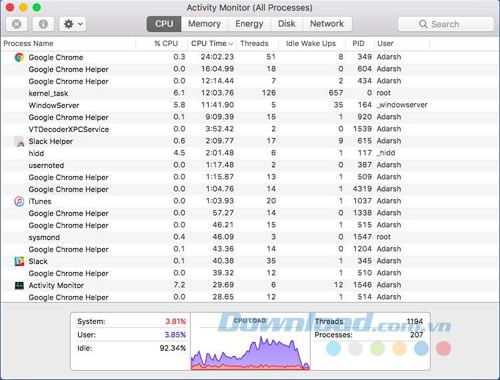500x380 pixels.
Task: Sort processes by Threads column
Action: click(254, 44)
